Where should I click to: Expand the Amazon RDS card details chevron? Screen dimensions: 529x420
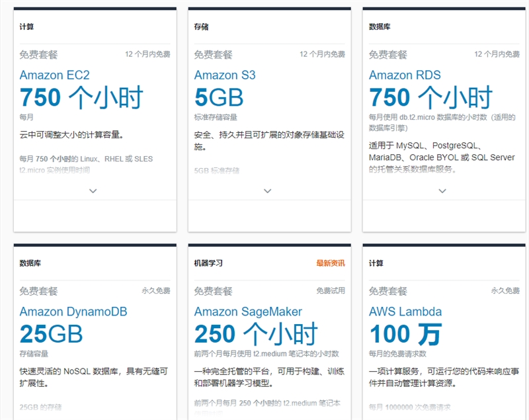pyautogui.click(x=442, y=191)
